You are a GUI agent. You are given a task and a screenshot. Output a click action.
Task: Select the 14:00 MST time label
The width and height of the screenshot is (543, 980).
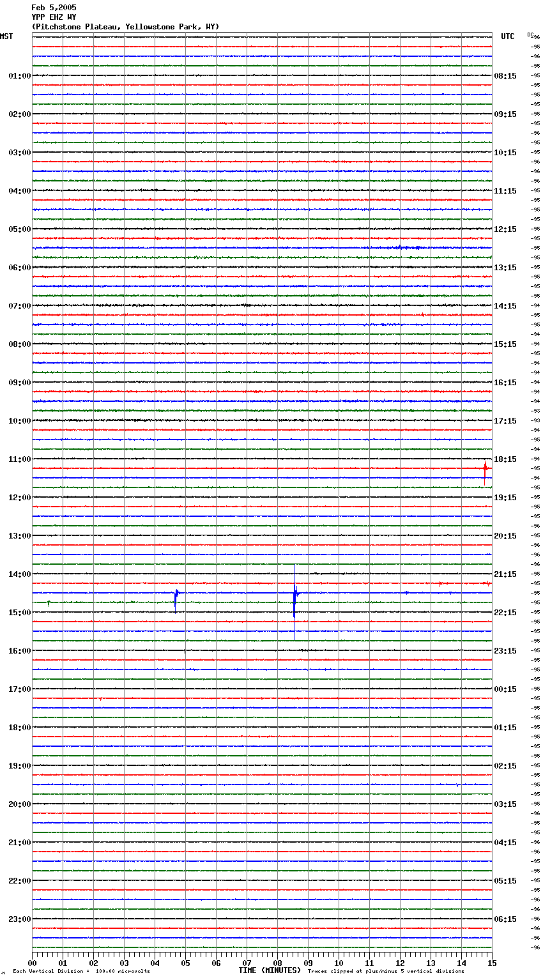[x=20, y=574]
